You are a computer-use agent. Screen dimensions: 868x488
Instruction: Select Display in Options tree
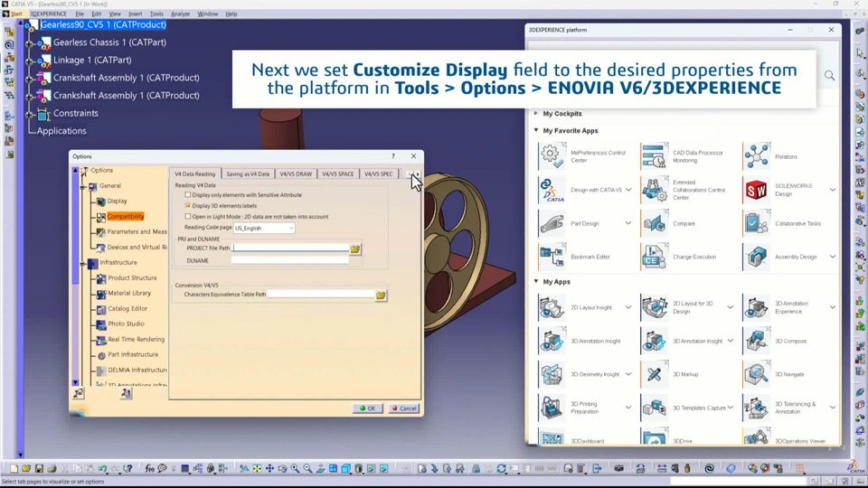117,201
